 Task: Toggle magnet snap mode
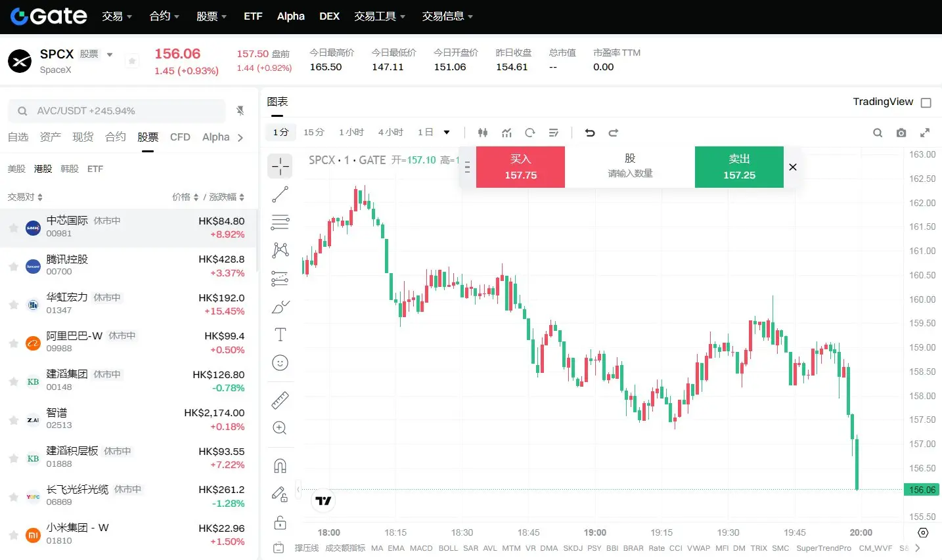click(x=280, y=466)
